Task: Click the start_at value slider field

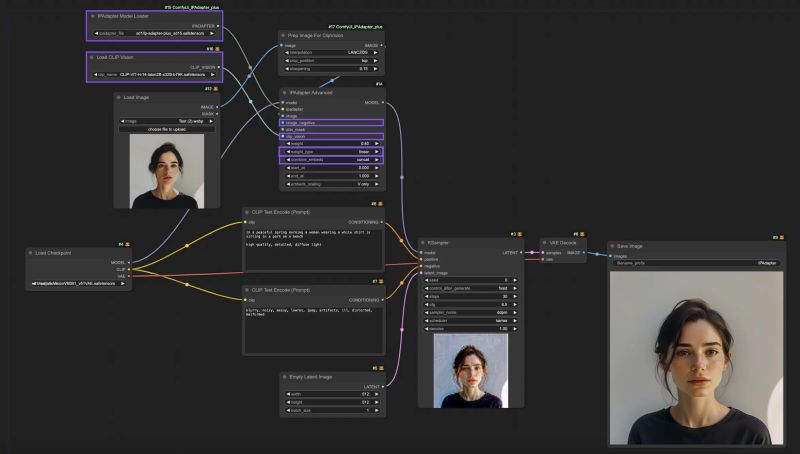Action: (x=332, y=168)
